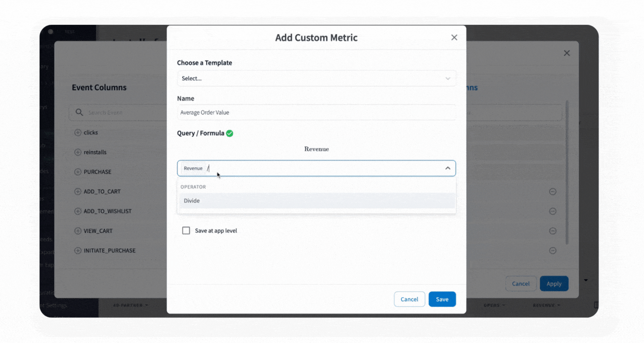Add the reinstalls event using its plus icon
Image resolution: width=644 pixels, height=343 pixels.
78,152
